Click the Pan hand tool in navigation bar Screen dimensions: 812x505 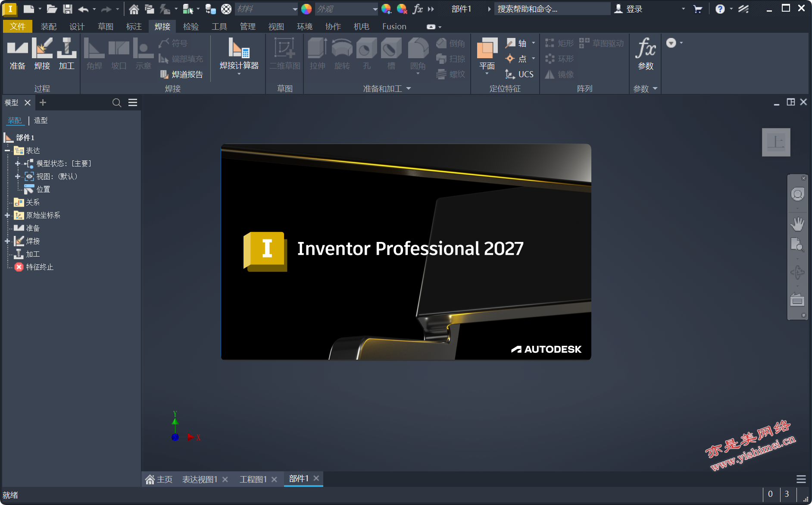coord(797,224)
